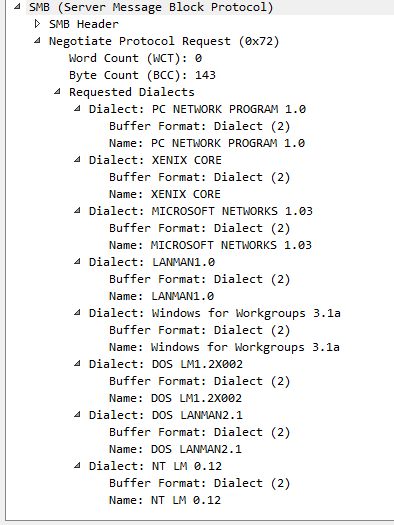Screen dimensions: 394x525
Task: Collapse Dialect: DOS LM1.2X002 node
Action: (77, 364)
